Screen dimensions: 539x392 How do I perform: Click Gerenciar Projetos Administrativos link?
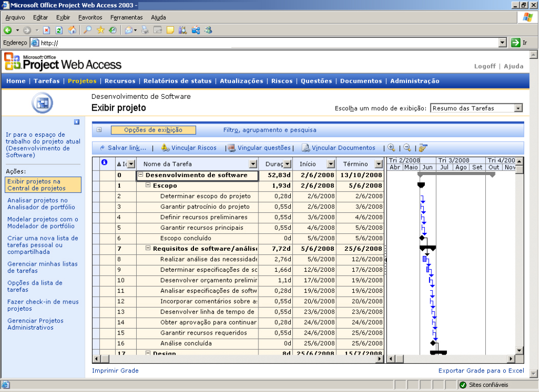pyautogui.click(x=35, y=324)
